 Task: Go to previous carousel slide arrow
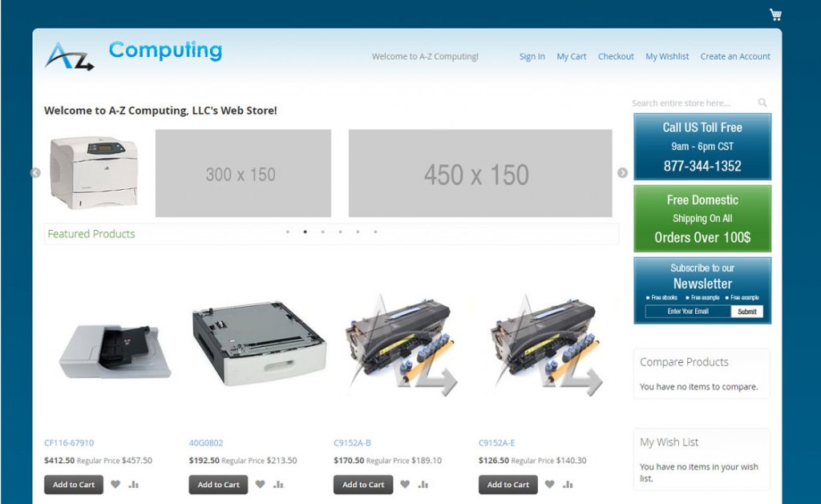35,173
